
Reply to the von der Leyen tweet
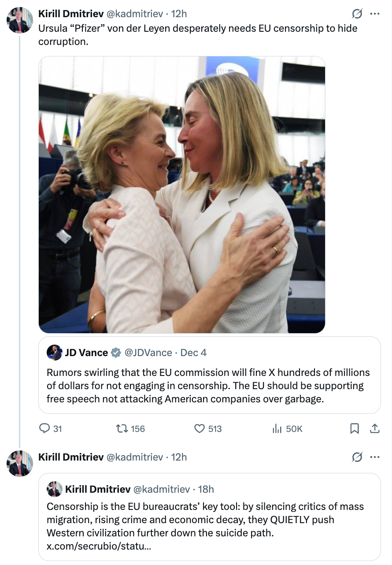tap(45, 428)
